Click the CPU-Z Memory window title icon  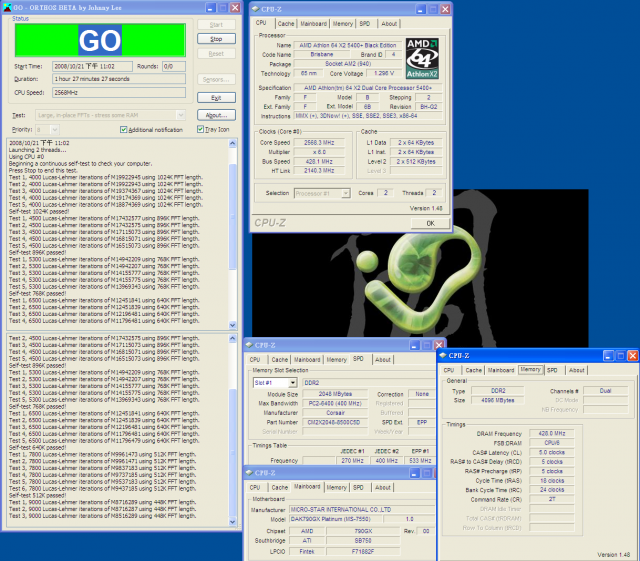click(443, 355)
